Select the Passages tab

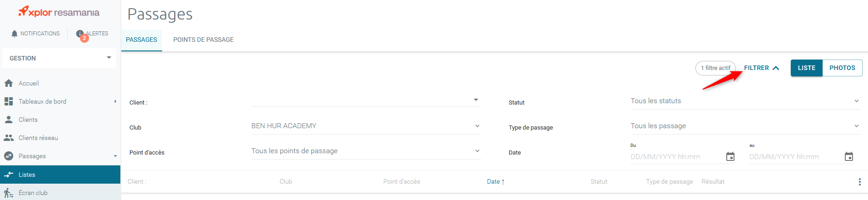(x=141, y=40)
